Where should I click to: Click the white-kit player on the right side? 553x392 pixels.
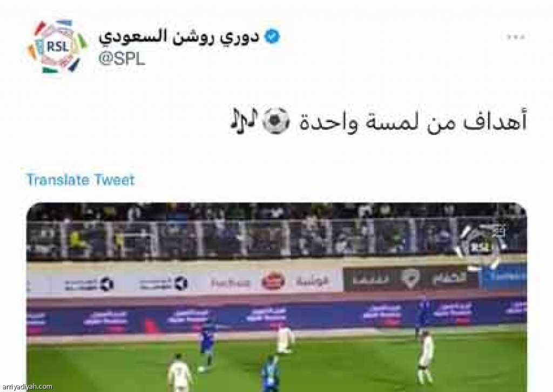point(424,357)
